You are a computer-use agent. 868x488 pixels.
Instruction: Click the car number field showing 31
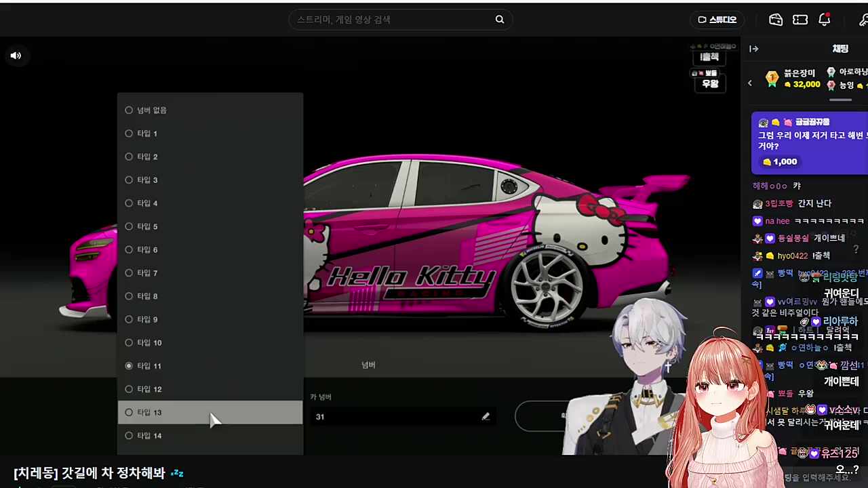(x=403, y=417)
